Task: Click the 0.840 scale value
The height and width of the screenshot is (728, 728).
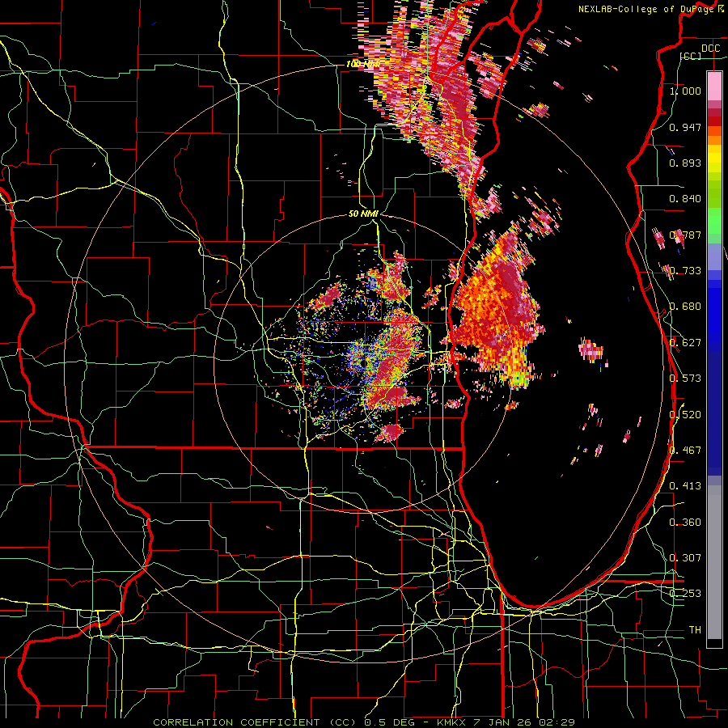Action: click(x=685, y=199)
